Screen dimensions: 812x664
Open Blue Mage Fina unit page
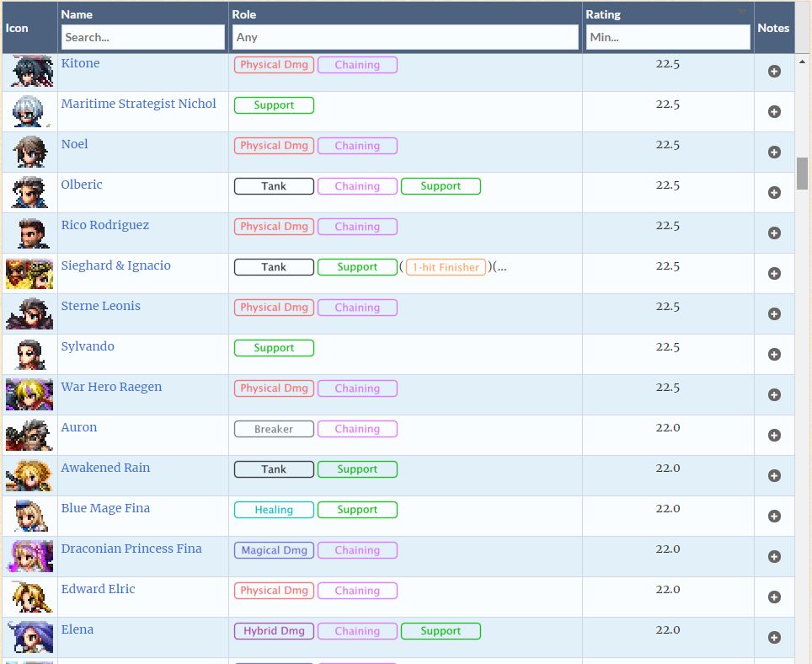(105, 509)
